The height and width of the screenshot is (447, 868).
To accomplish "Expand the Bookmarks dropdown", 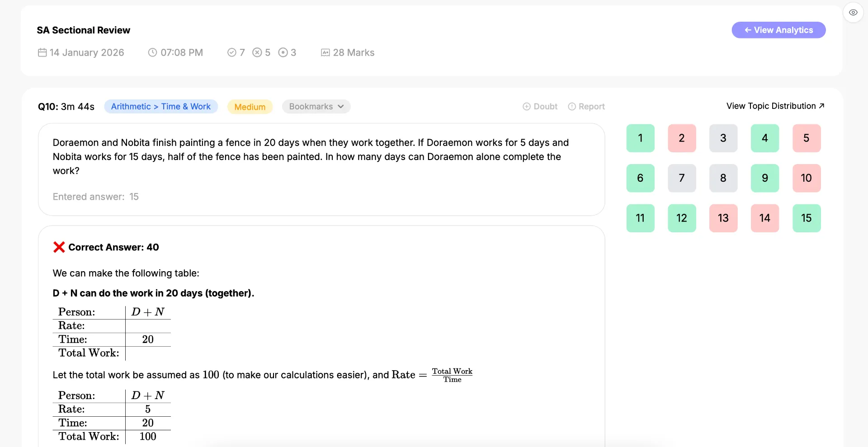I will click(x=316, y=107).
